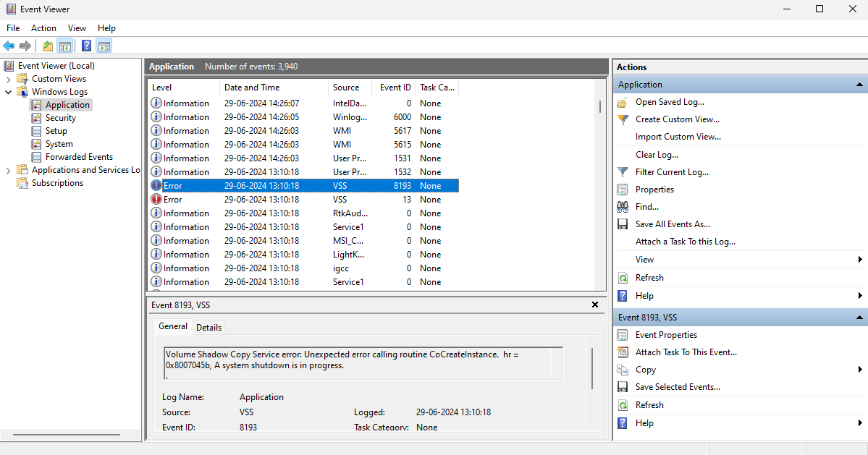Click the Event Viewer (Local) root icon
868x455 pixels.
coord(9,66)
